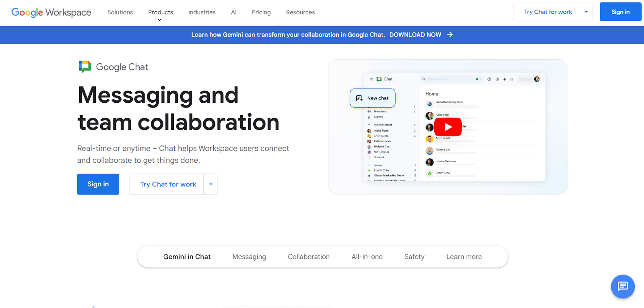Click the Home heading in the preview

coord(432,94)
